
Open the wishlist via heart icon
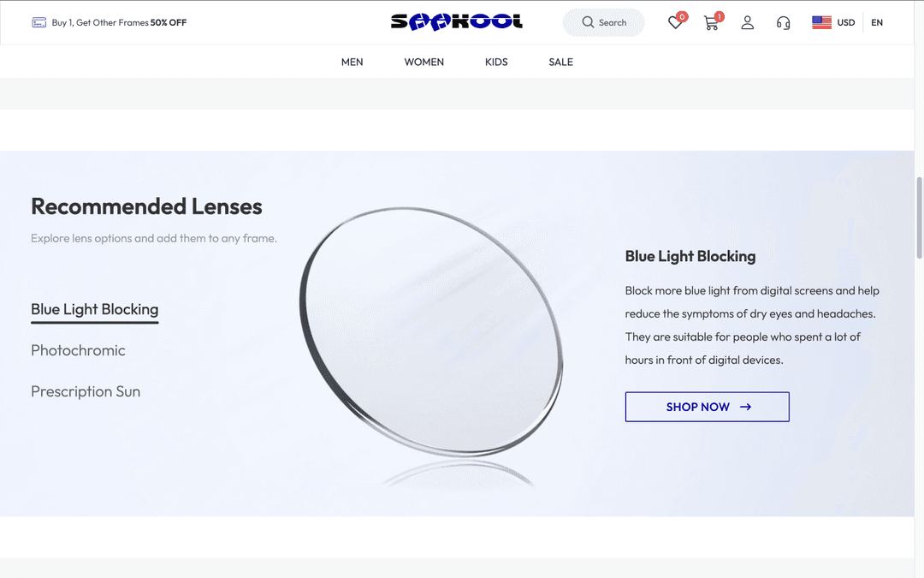(x=675, y=23)
